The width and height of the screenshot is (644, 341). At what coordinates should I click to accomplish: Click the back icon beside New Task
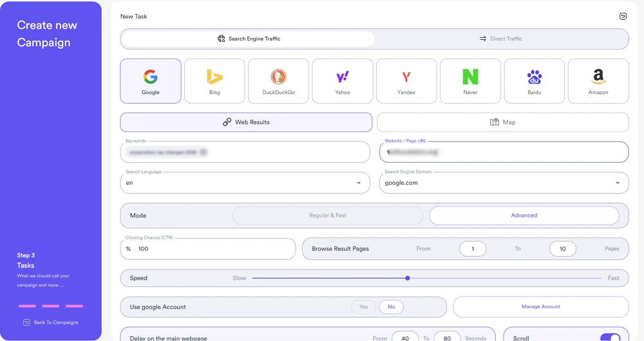coord(623,17)
